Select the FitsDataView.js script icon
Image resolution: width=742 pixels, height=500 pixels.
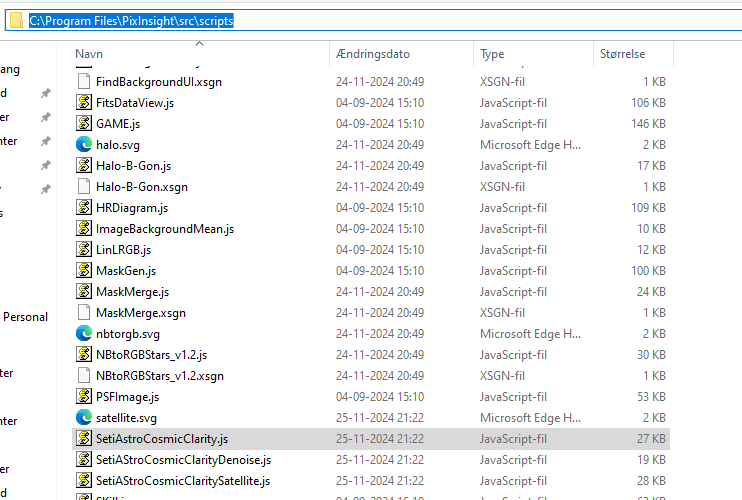point(84,102)
